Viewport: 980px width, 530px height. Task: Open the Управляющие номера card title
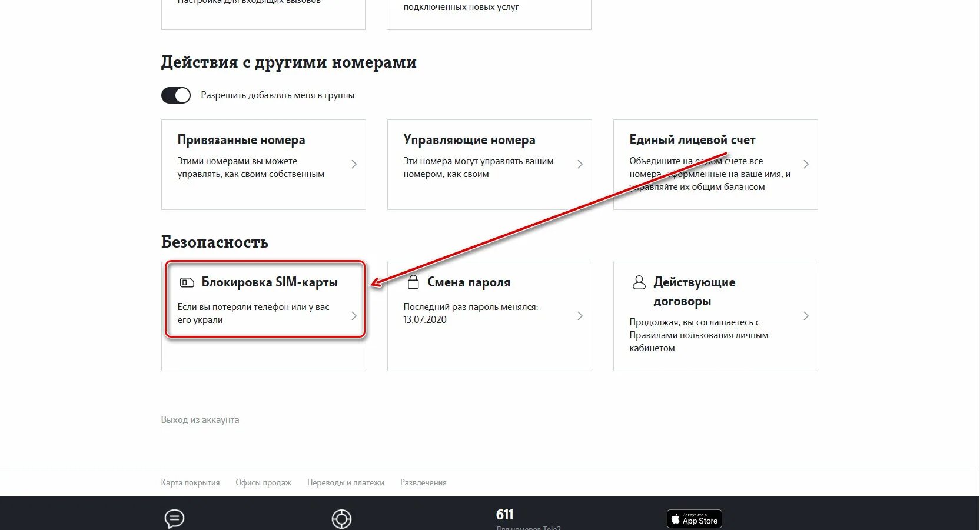(x=469, y=140)
